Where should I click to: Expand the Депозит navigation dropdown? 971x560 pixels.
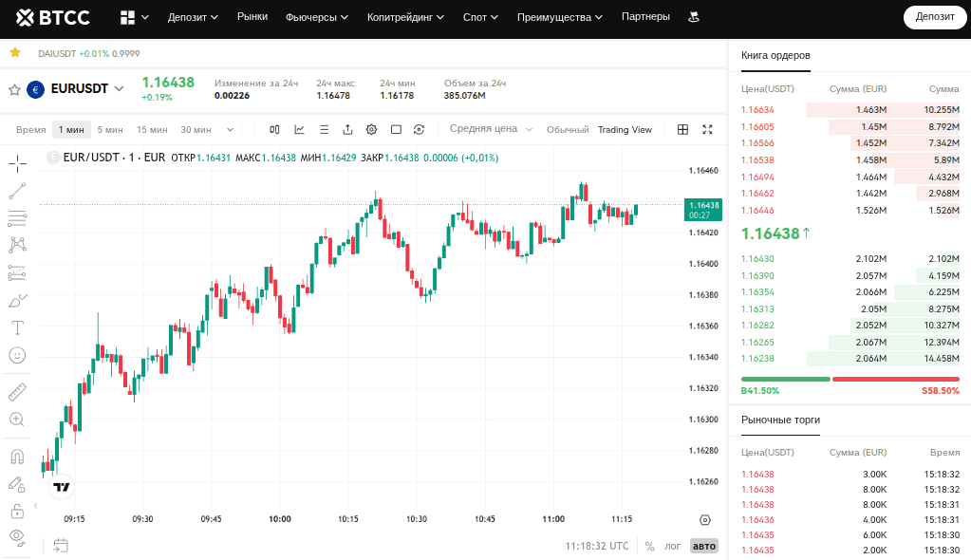click(193, 17)
